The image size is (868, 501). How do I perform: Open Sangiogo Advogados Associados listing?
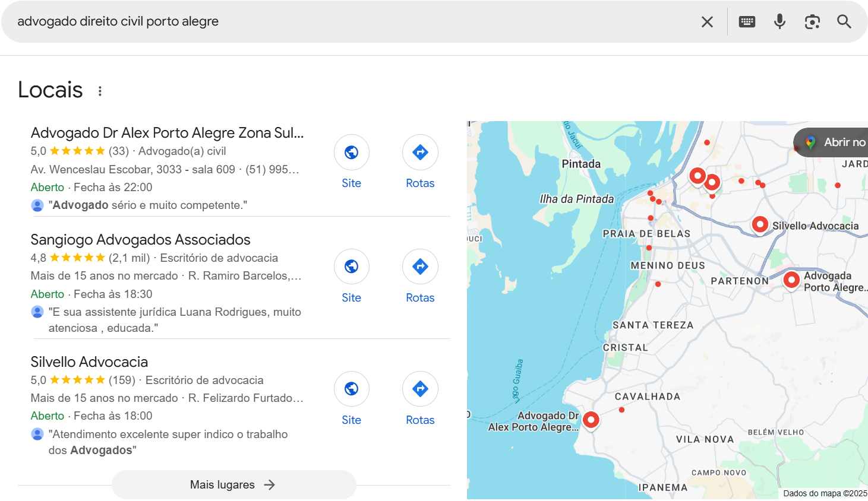tap(140, 240)
